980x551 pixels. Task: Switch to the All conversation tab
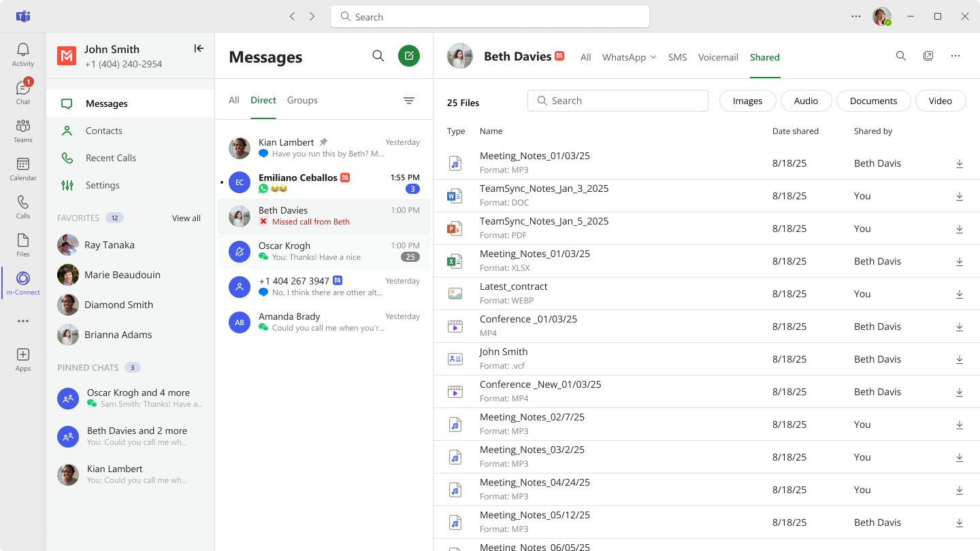coord(586,57)
